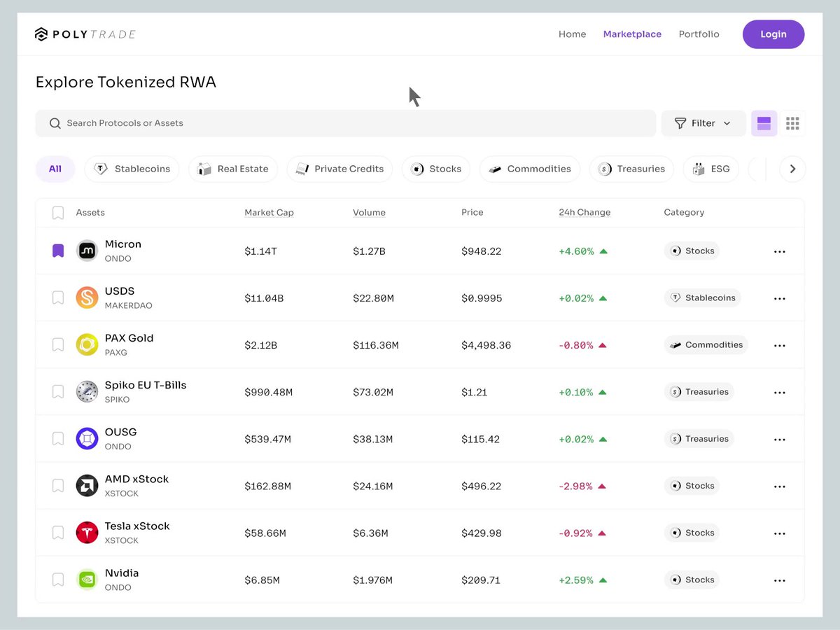Bookmark AMD xStock
Viewport: 840px width, 630px height.
pos(58,485)
